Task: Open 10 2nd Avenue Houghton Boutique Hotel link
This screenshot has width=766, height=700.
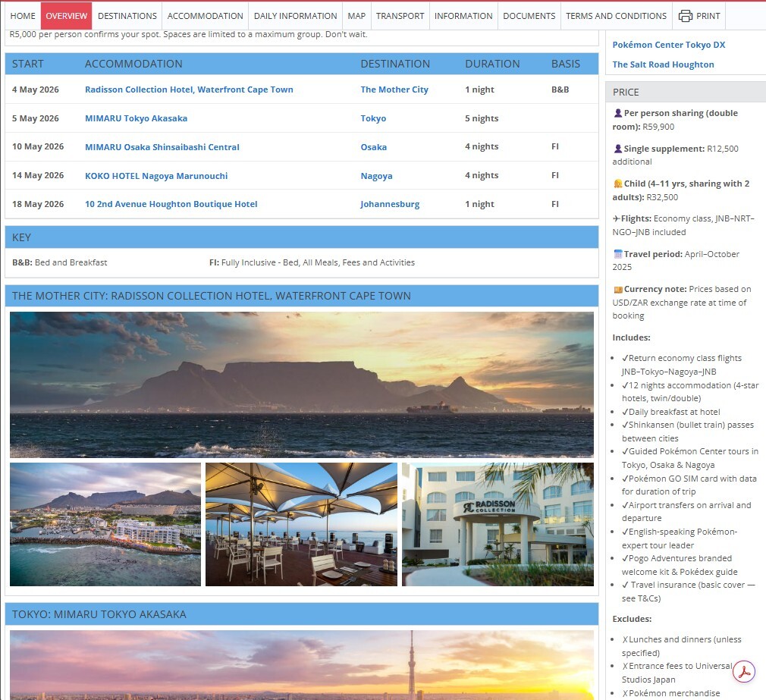Action: [x=171, y=204]
